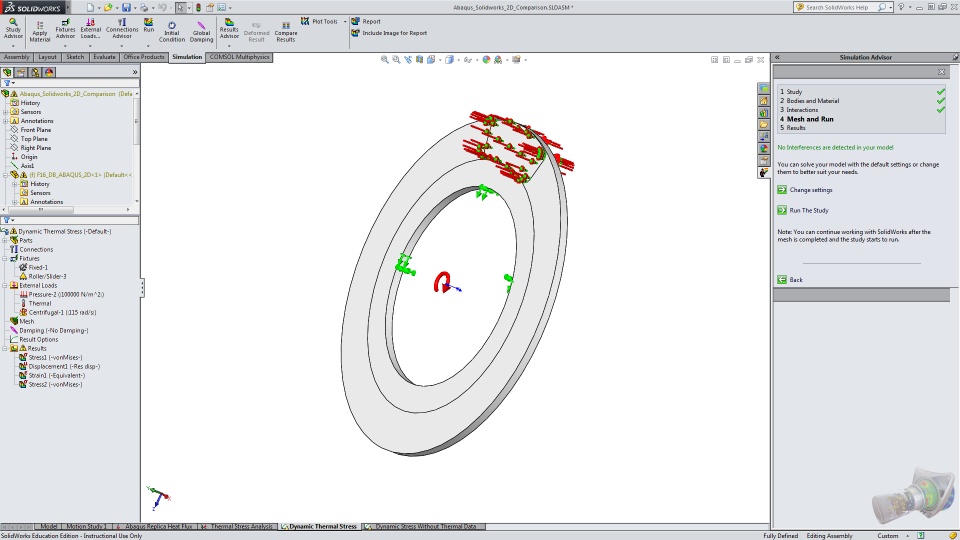This screenshot has width=960, height=540.
Task: Open the Fixtures Advisor
Action: [x=65, y=29]
